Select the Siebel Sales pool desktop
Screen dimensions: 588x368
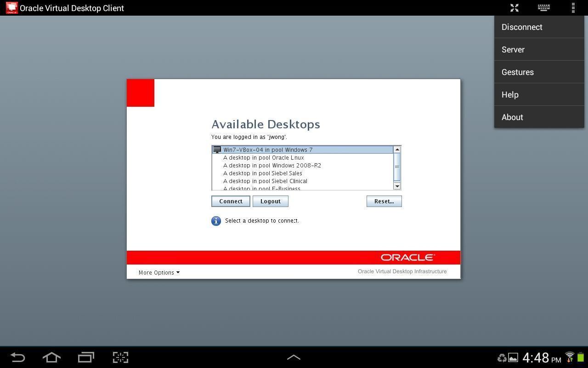tap(263, 173)
